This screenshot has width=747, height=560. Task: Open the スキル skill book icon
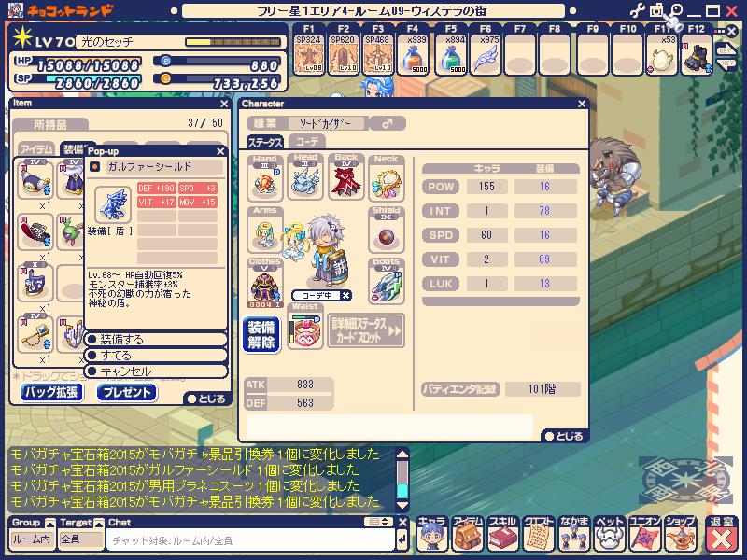click(502, 534)
